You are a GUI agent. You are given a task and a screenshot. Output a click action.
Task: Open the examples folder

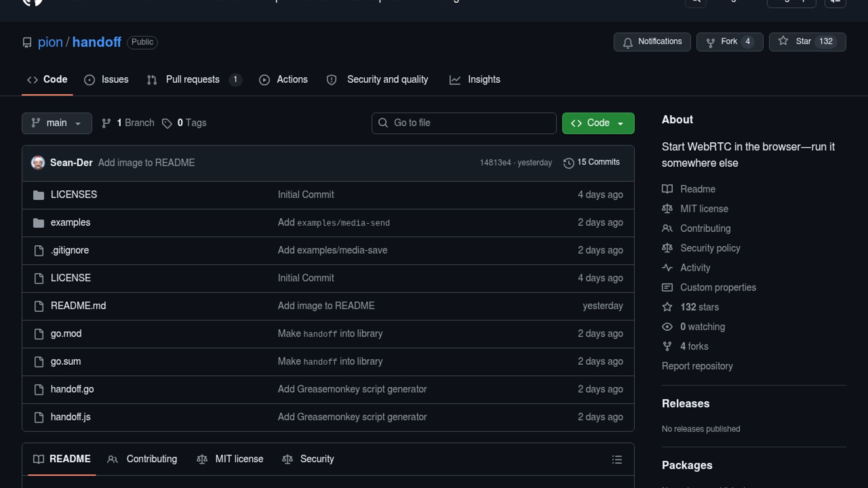point(70,222)
